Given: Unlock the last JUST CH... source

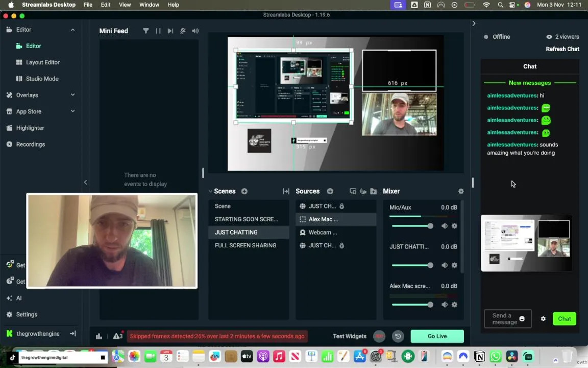Looking at the screenshot, I should point(341,245).
